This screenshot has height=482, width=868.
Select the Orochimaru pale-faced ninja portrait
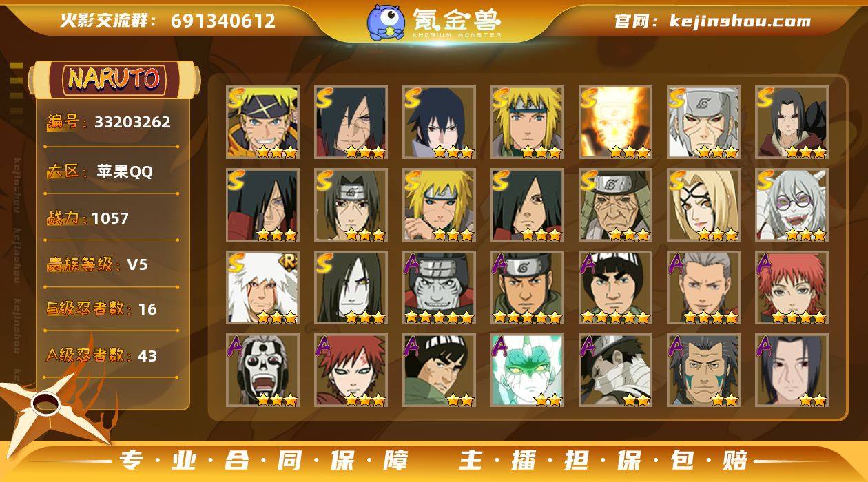(351, 288)
